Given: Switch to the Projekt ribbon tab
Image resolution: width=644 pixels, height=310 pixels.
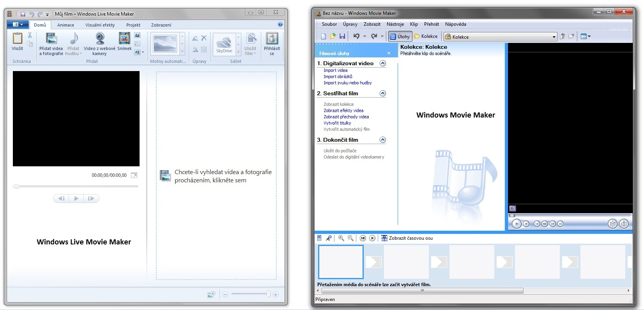Looking at the screenshot, I should [133, 25].
